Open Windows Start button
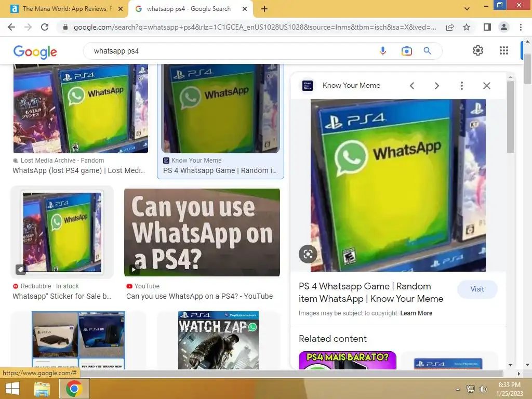 point(12,389)
